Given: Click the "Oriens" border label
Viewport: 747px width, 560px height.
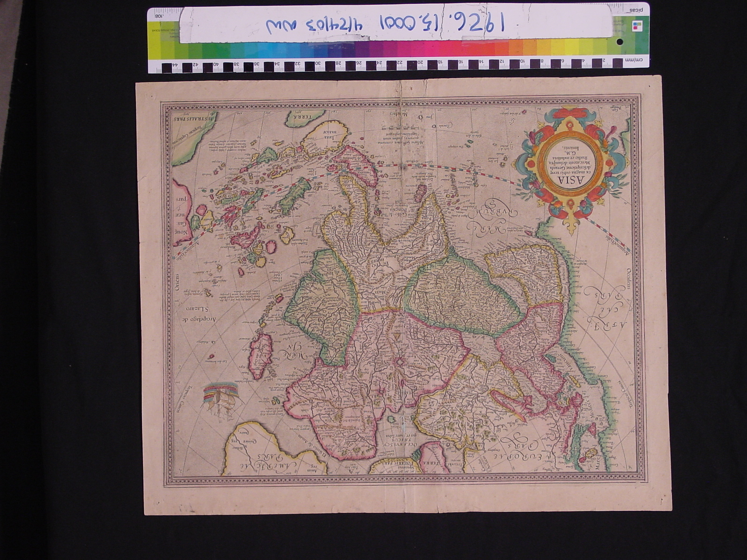Looking at the screenshot, I should point(178,282).
